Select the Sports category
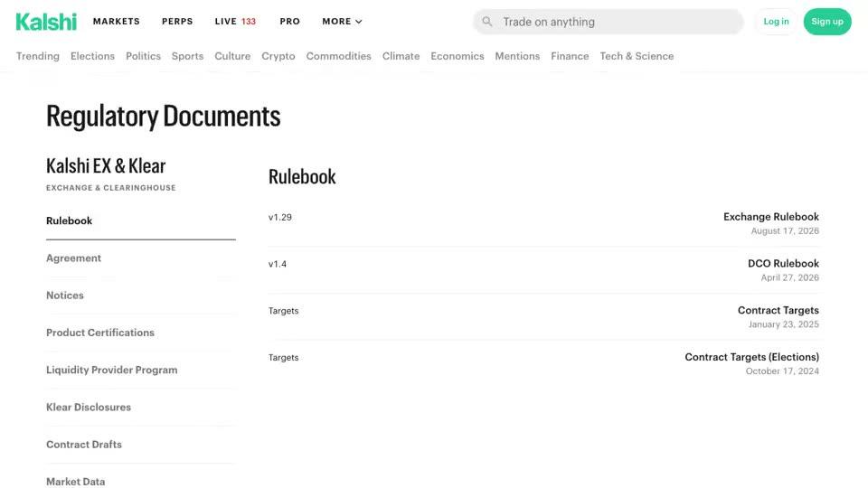Screen dimensions: 868x488 click(188, 56)
